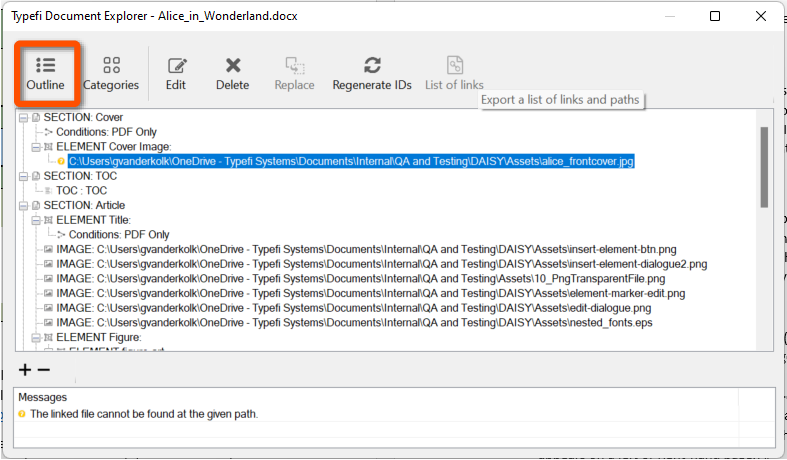787x460 pixels.
Task: Click List of links toolbar button
Action: 454,73
